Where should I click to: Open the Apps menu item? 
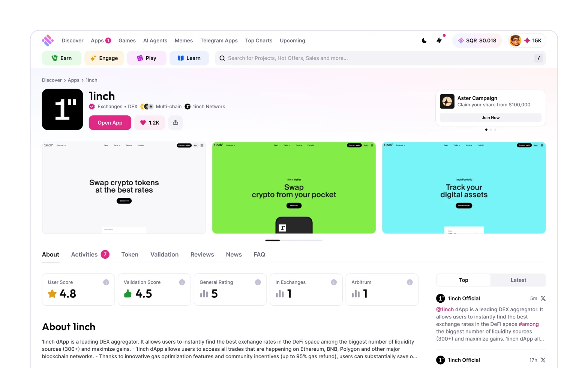97,41
